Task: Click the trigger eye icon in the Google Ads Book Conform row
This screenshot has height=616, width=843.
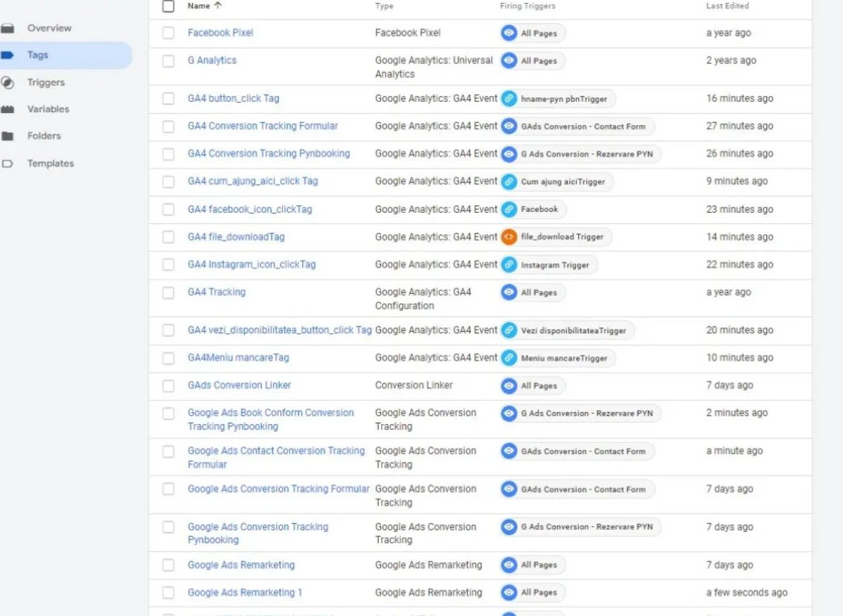Action: pos(509,414)
